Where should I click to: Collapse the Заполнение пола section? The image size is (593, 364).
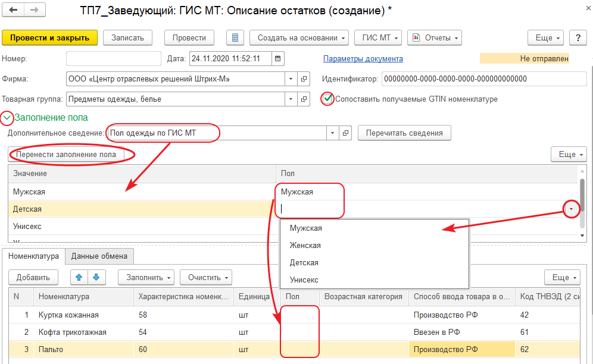(x=7, y=118)
